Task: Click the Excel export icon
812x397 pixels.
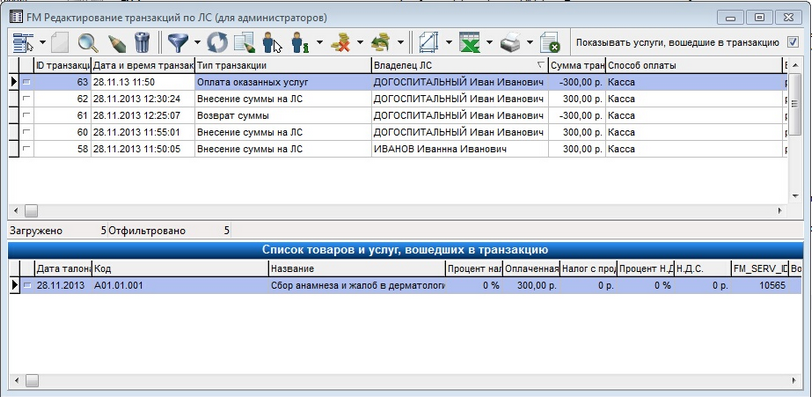Action: point(470,42)
